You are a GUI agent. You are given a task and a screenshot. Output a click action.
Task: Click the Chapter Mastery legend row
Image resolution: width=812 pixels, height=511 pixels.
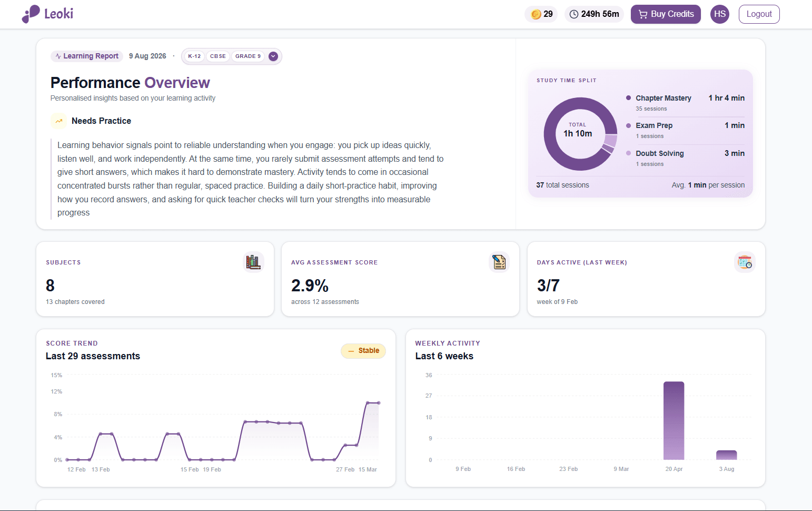685,103
